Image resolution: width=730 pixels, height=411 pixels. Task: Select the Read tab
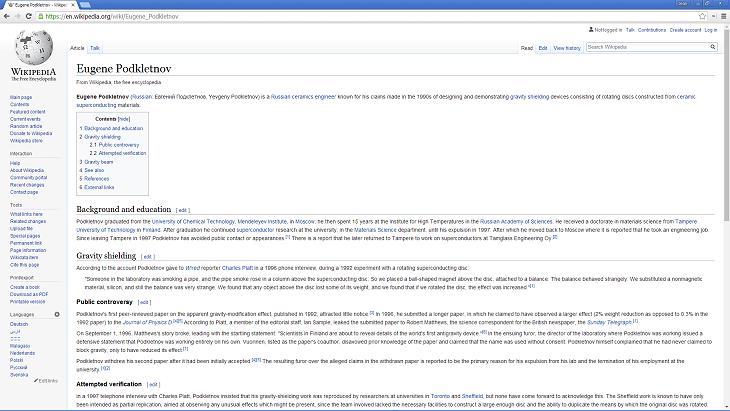[x=527, y=48]
